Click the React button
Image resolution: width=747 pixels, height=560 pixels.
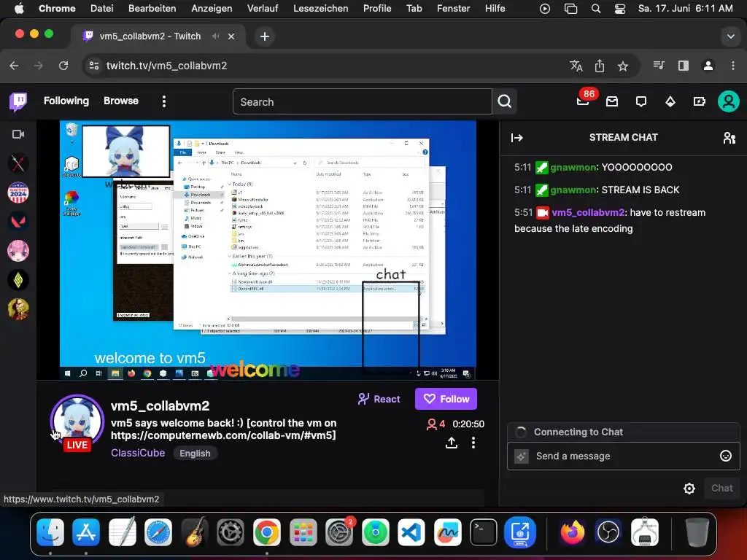[379, 399]
